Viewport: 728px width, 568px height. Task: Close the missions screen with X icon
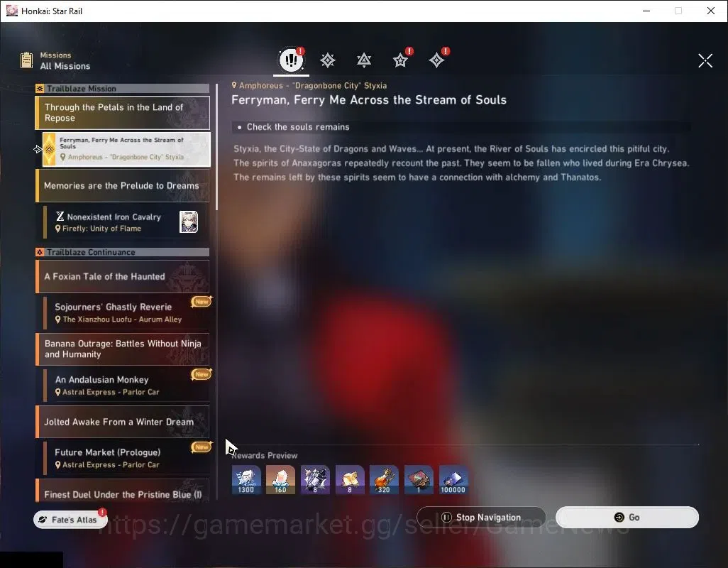point(705,60)
